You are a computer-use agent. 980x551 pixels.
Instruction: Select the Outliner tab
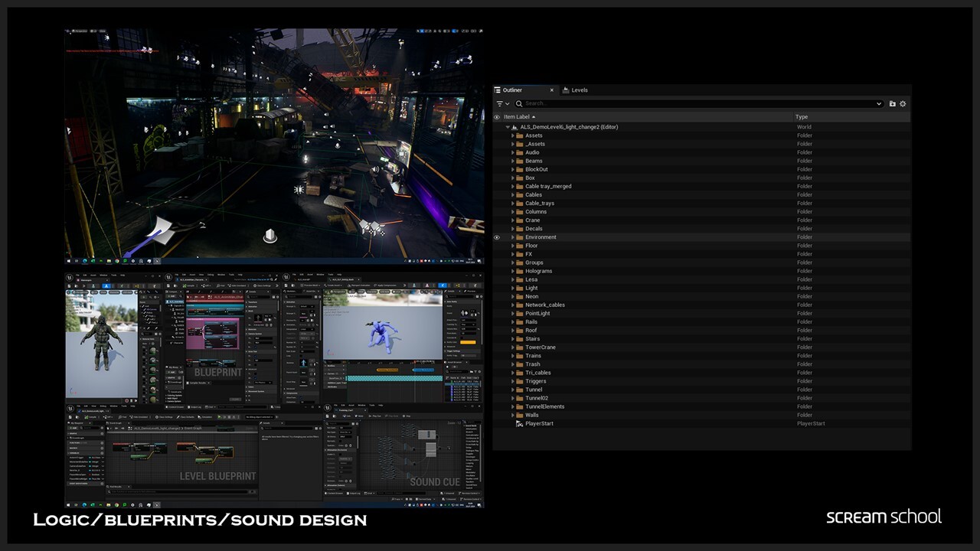coord(511,90)
